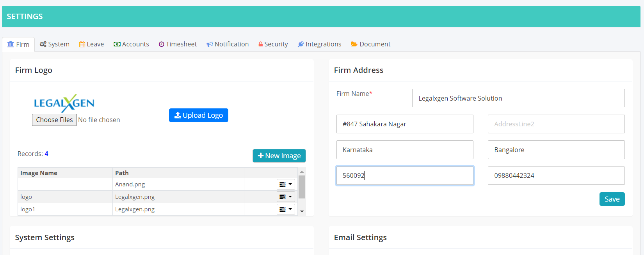Click the Choose Files button
Viewport: 644px width, 255px height.
click(x=54, y=120)
